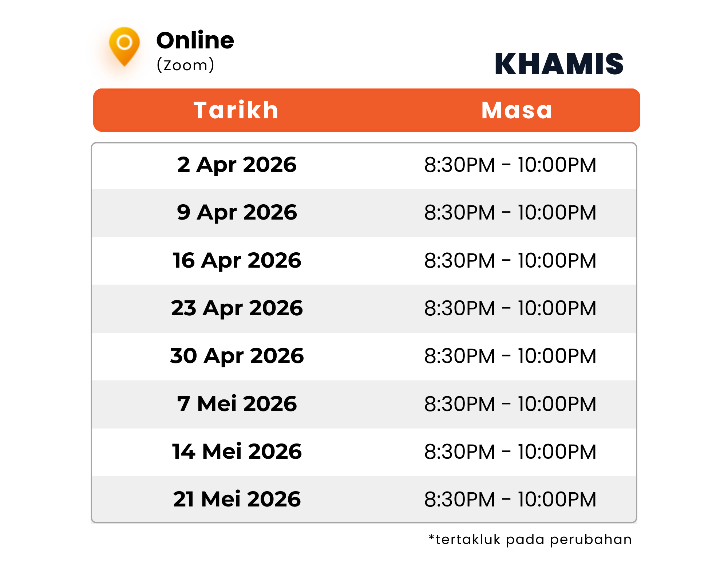Select the 2 Apr 2026 date

click(x=237, y=165)
